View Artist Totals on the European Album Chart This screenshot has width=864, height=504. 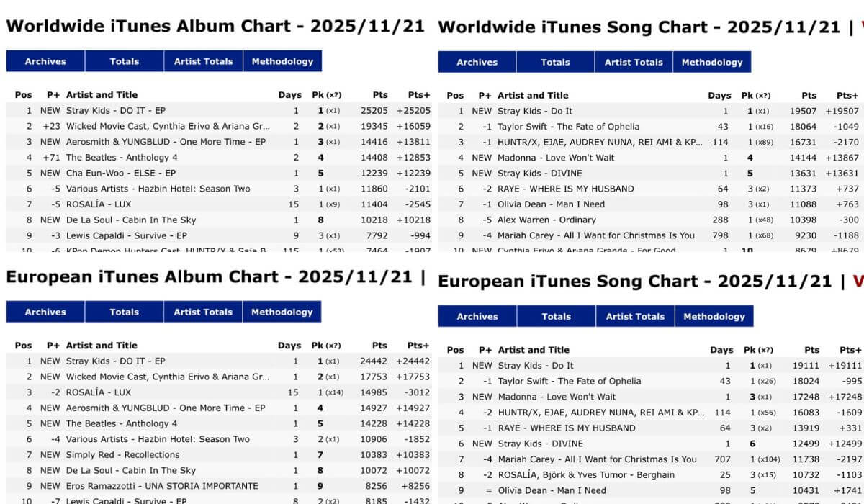point(203,312)
